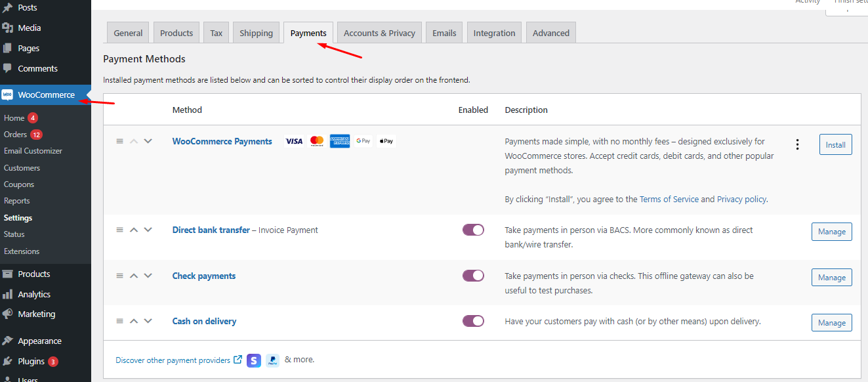Click the Appearance paintbrush icon
868x382 pixels.
pyautogui.click(x=7, y=341)
